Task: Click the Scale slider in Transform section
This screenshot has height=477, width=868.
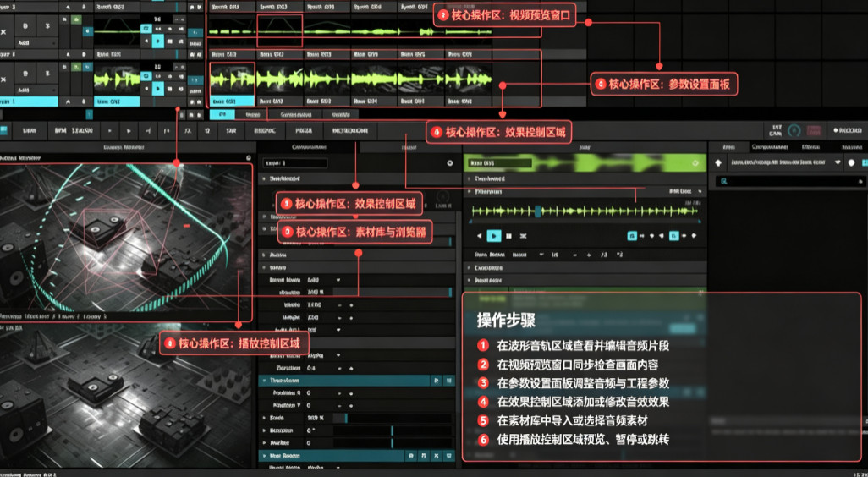Action: pyautogui.click(x=392, y=419)
